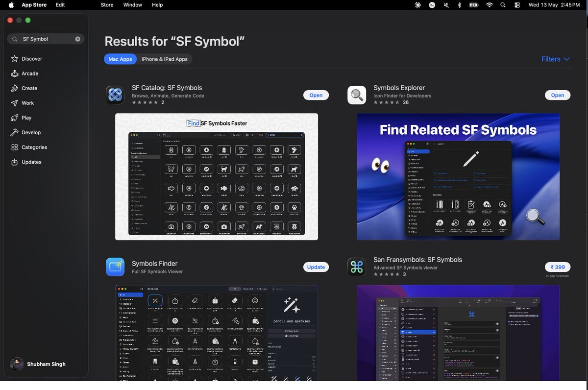Open the Help menu

click(x=157, y=5)
